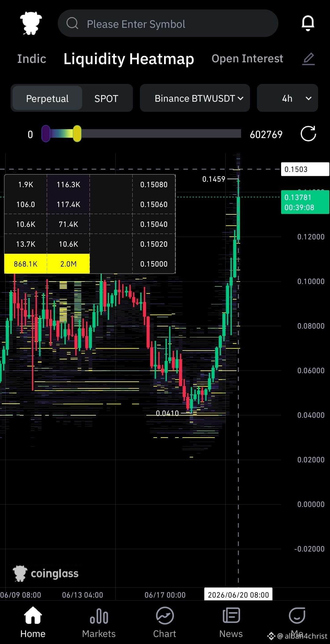Open the Me profile tab
330x644 pixels.
(x=297, y=623)
